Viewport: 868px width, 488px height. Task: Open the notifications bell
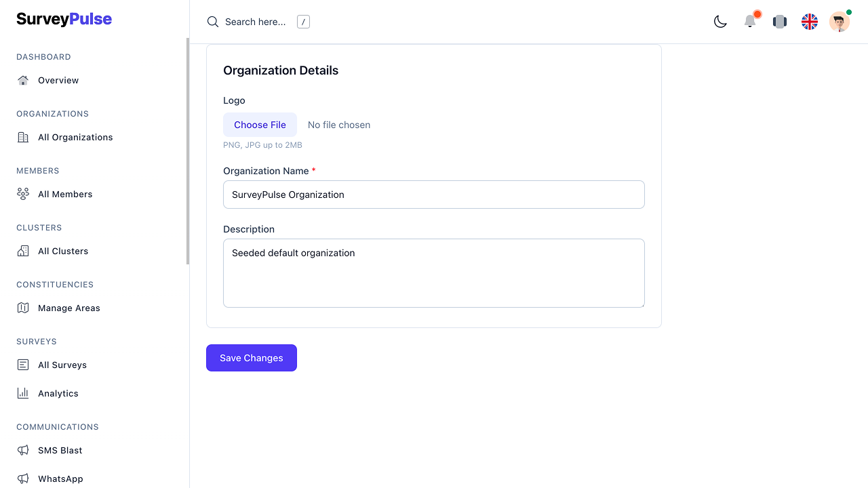(750, 22)
